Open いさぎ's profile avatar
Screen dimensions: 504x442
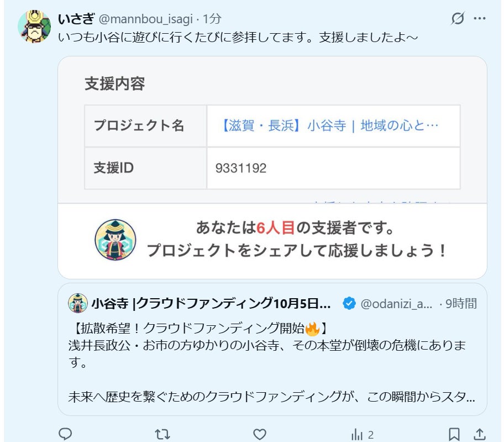[34, 27]
